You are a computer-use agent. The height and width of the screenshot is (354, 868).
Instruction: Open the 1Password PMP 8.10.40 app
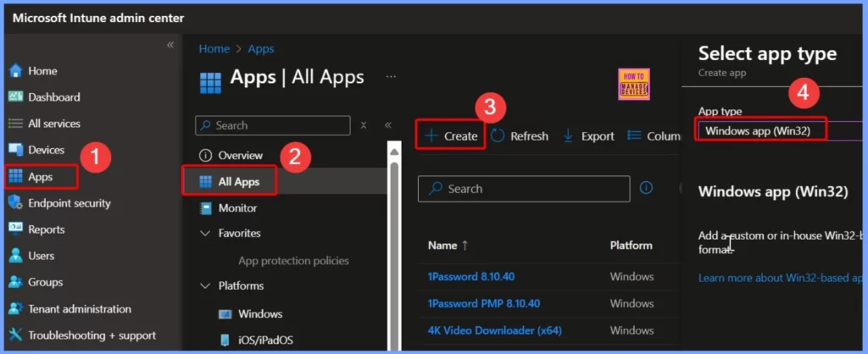click(x=484, y=303)
